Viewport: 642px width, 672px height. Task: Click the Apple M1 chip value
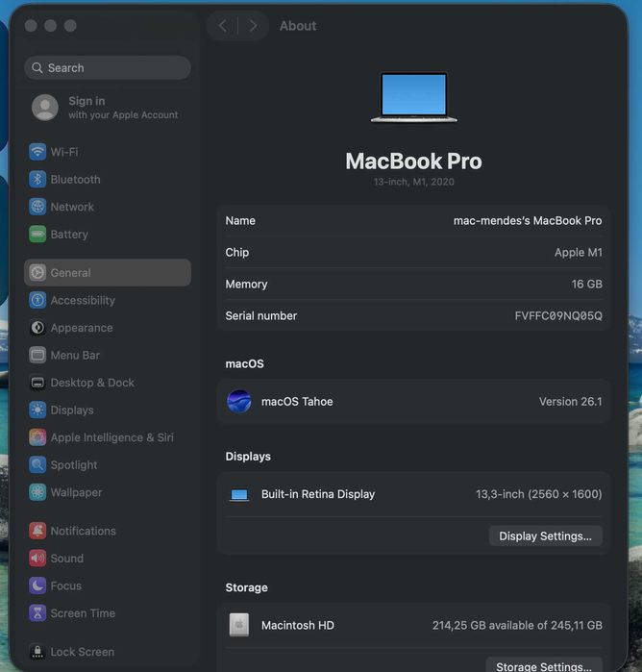(579, 253)
